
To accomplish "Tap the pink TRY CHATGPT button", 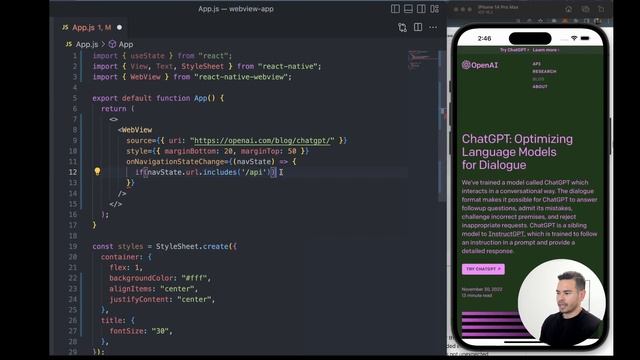I will point(483,269).
